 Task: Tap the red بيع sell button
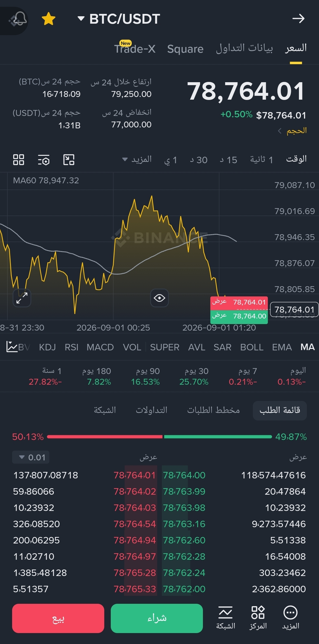[x=58, y=618]
